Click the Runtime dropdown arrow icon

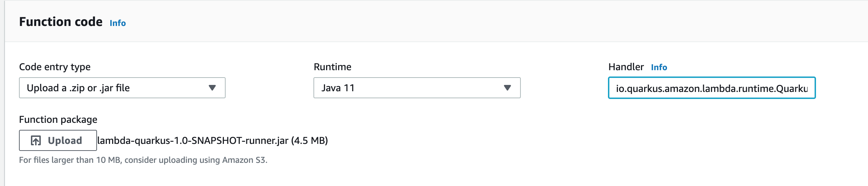click(507, 88)
